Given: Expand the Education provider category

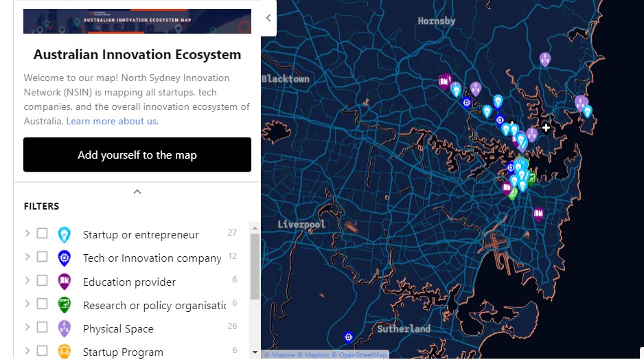Looking at the screenshot, I should [x=27, y=280].
